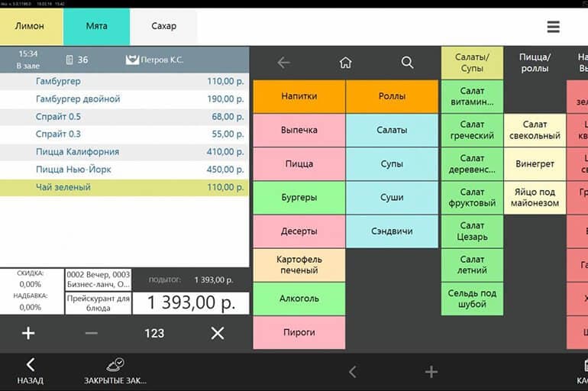Open the Салаты/Супы quick menu tab
Image resolution: width=588 pixels, height=391 pixels.
[472, 63]
